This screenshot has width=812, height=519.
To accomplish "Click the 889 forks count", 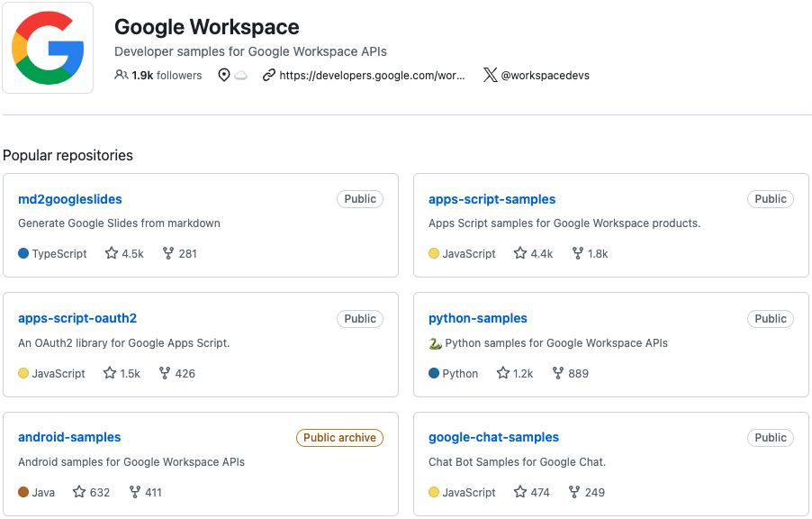I will (579, 373).
